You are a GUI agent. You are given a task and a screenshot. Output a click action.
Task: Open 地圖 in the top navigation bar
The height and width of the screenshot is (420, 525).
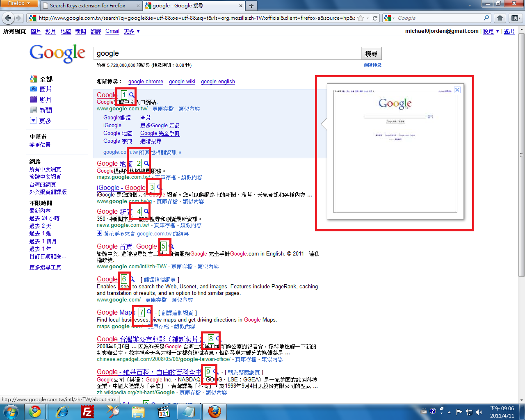coord(66,31)
